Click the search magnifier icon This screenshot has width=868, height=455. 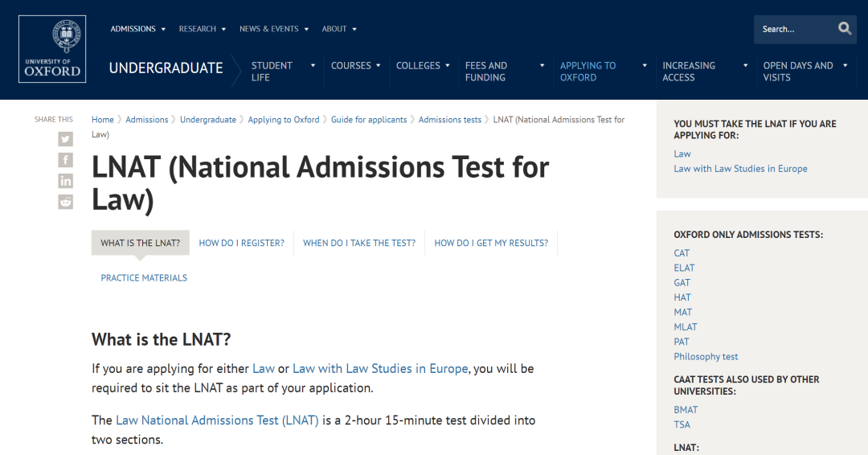(x=844, y=28)
